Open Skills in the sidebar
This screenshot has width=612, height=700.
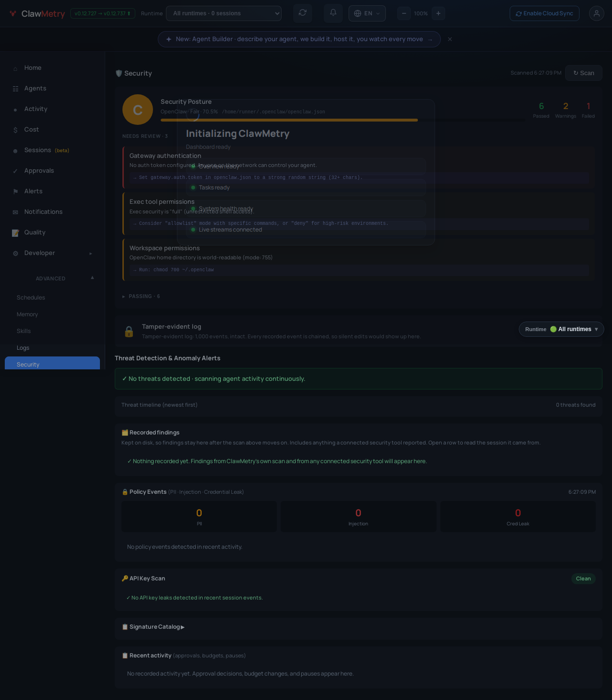click(x=23, y=331)
